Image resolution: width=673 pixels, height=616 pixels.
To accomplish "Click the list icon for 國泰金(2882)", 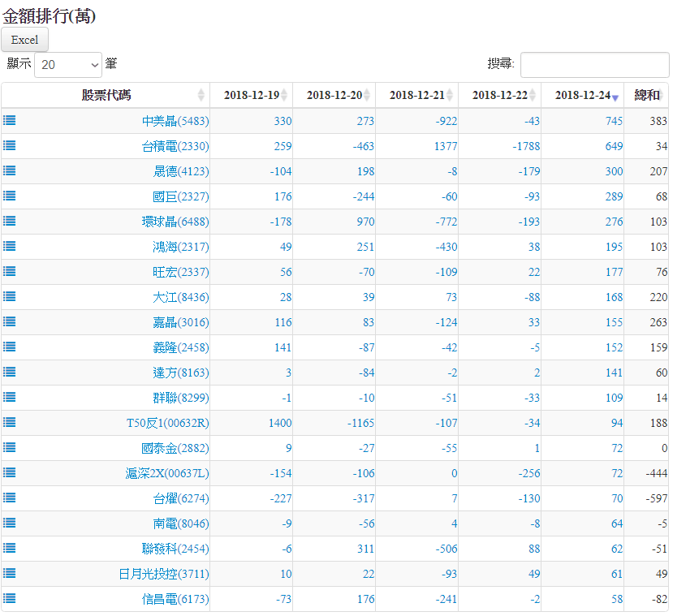I will pos(10,447).
